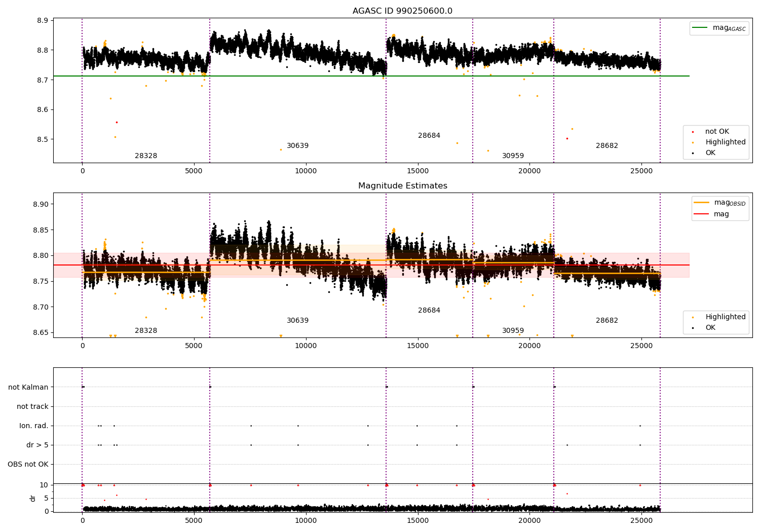Image resolution: width=760 pixels, height=532 pixels.
Task: Click the 5000 x-tick under the bottom plot
Action: coord(194,520)
